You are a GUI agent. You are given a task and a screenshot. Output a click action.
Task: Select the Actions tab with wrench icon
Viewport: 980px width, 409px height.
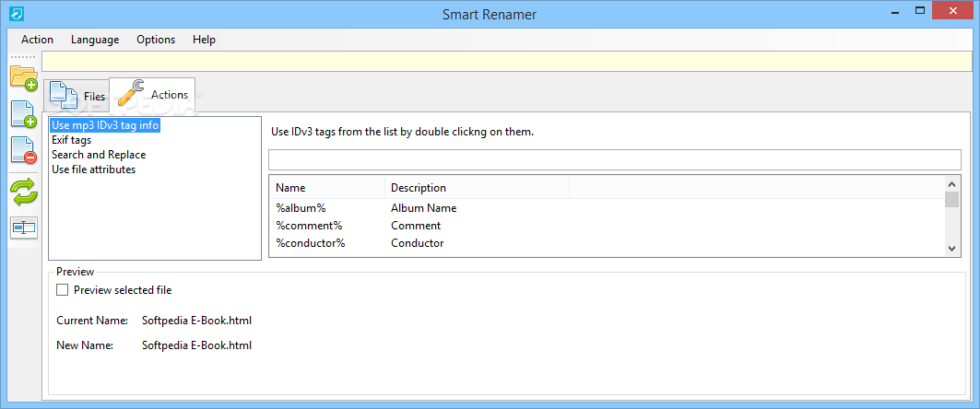click(152, 95)
